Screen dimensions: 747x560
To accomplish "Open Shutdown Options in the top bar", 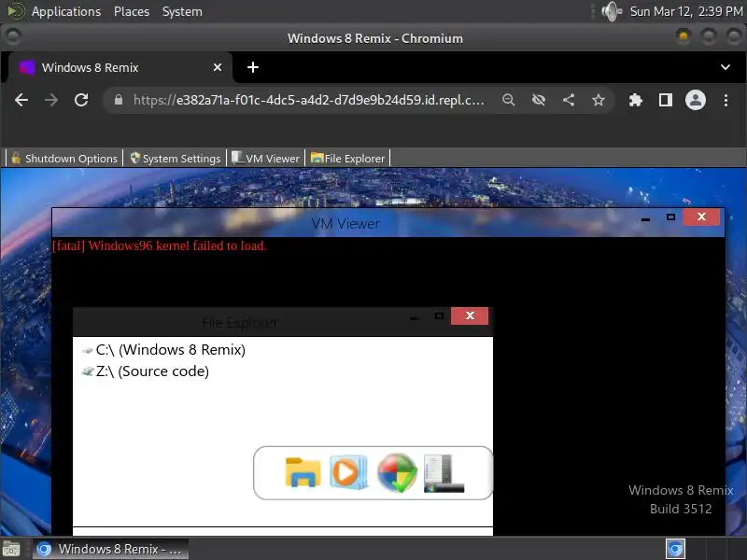I will pos(63,158).
